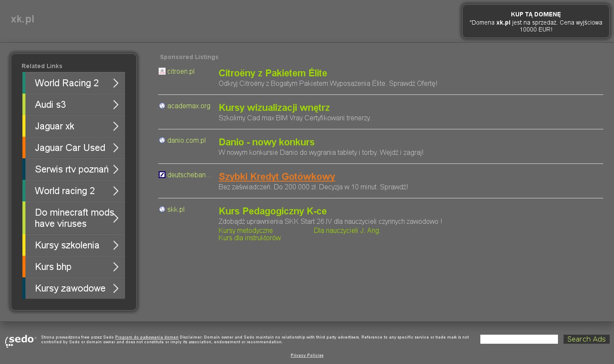Click the Citroën ad description text
The height and width of the screenshot is (364, 614).
(328, 84)
